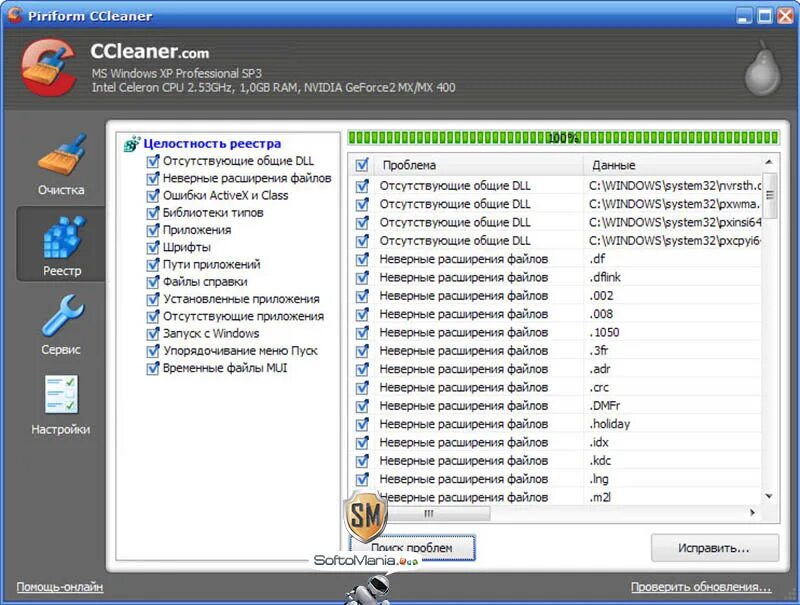Open the Помощь-онлайн link
Screen dimensions: 800x605
tap(60, 587)
